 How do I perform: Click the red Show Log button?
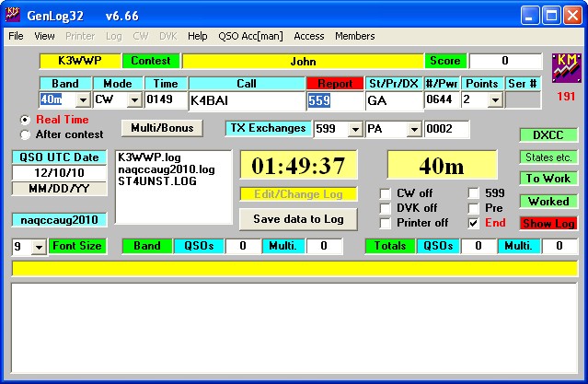(547, 223)
